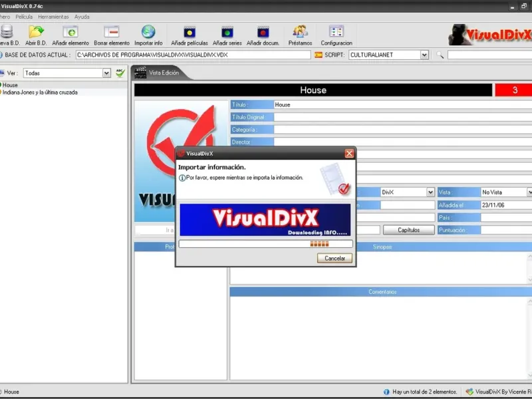
Task: Open the Herramientas menu
Action: [53, 17]
